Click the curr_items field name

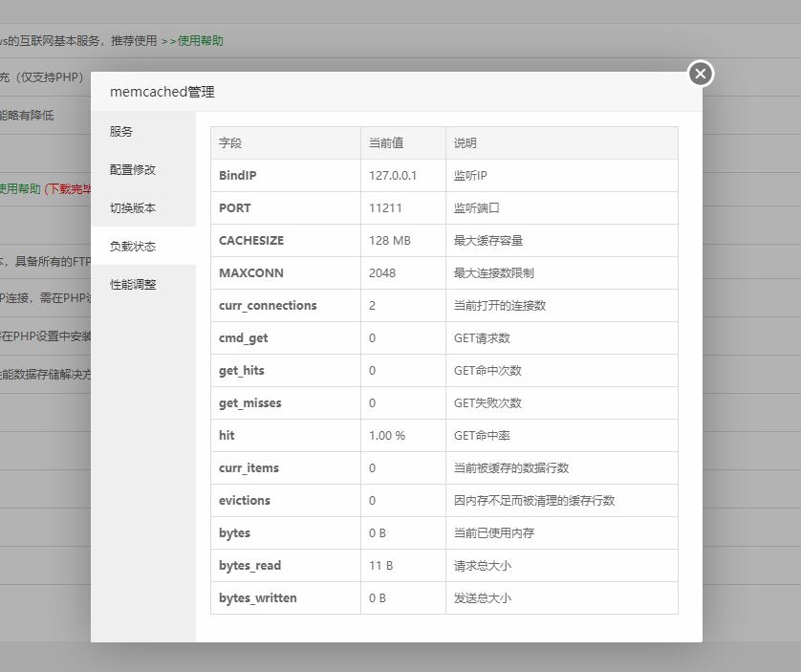point(249,467)
